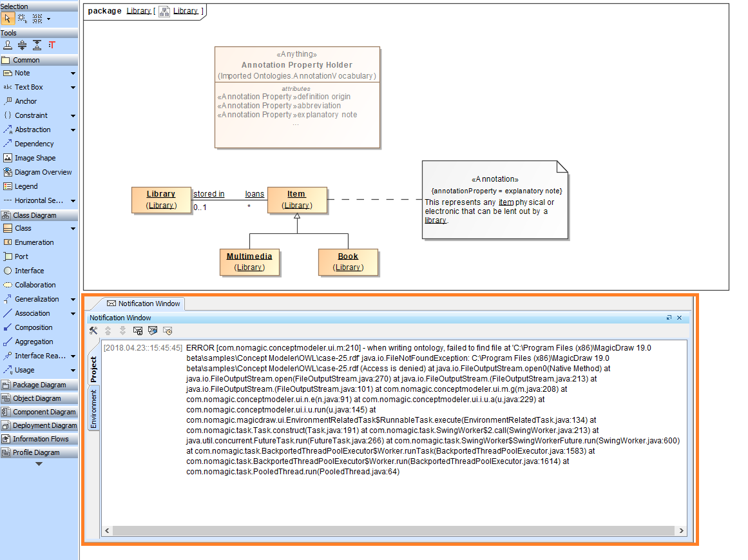Select the Notification Window tab

point(142,304)
